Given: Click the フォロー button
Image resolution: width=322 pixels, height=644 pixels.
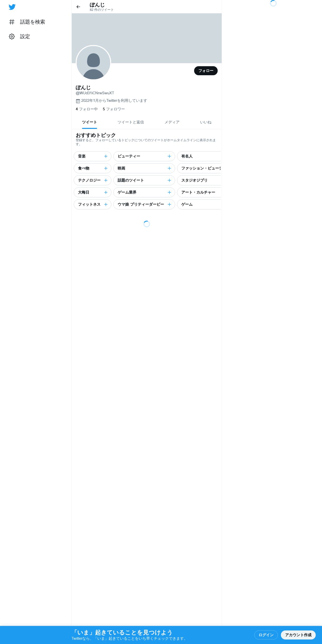Looking at the screenshot, I should click(206, 71).
